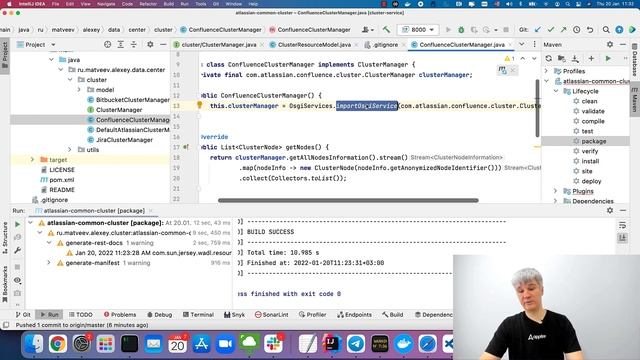Click the wrench icon in Run panel
Image resolution: width=640 pixels, height=360 pixels.
point(18,250)
